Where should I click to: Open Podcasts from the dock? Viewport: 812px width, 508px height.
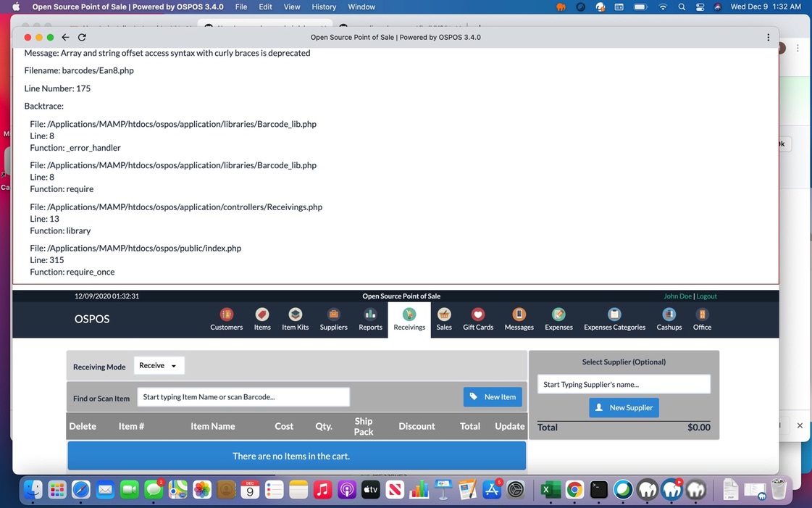(x=346, y=489)
